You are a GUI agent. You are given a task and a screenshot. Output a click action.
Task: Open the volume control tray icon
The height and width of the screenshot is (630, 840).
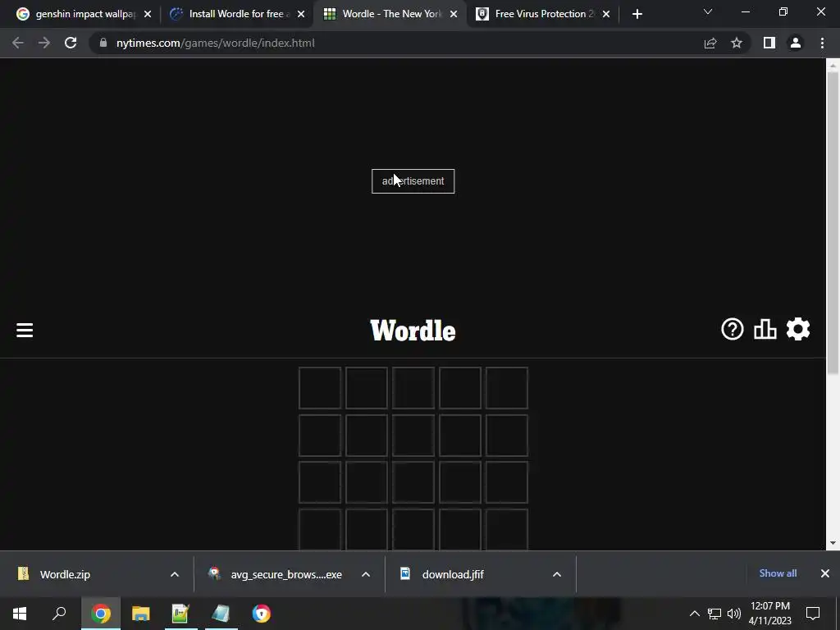tap(734, 614)
